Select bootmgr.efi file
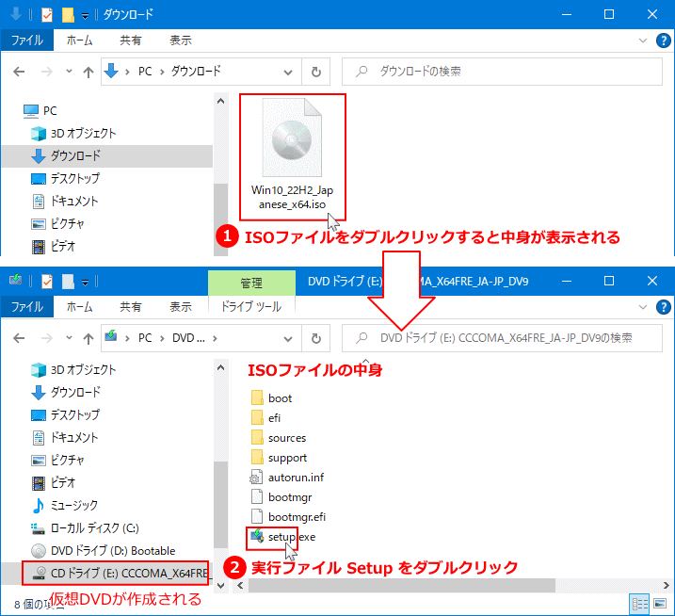675x616 pixels. coord(287,517)
